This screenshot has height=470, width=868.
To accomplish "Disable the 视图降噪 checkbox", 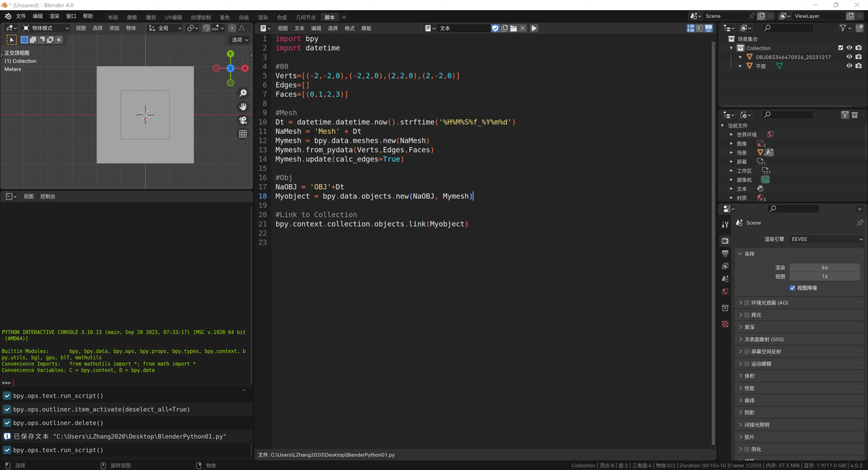I will click(793, 288).
